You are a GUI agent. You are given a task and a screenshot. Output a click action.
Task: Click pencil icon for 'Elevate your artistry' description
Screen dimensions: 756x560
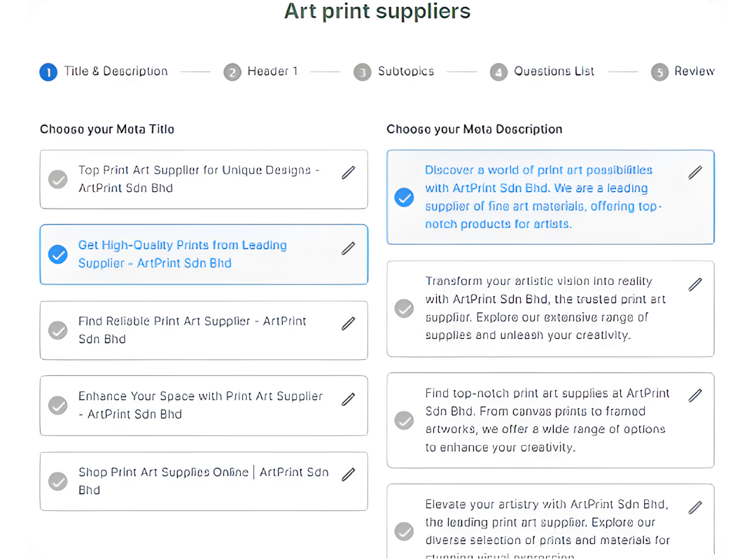tap(695, 507)
